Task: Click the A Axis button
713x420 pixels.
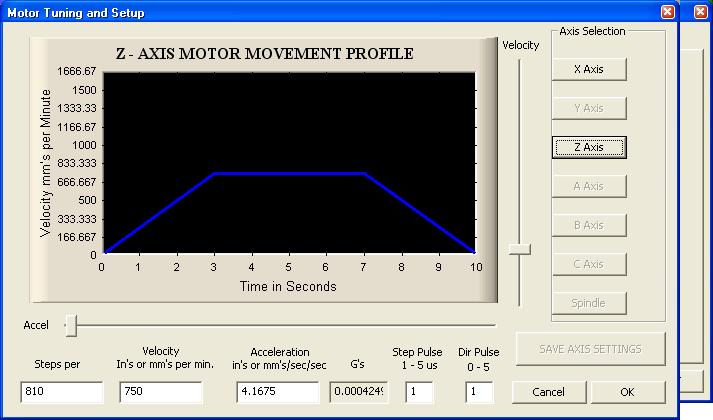Action: 588,186
